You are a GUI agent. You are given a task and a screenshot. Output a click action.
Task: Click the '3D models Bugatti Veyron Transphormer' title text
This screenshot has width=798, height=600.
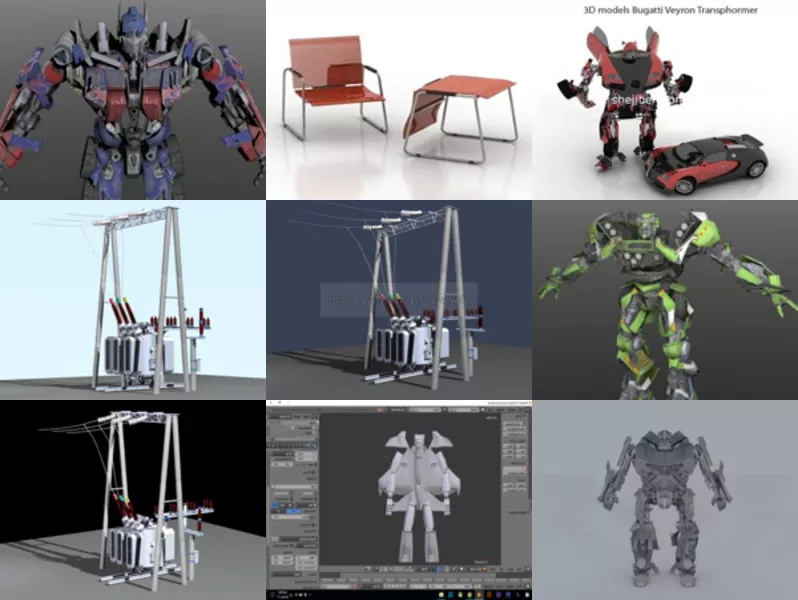coord(670,10)
